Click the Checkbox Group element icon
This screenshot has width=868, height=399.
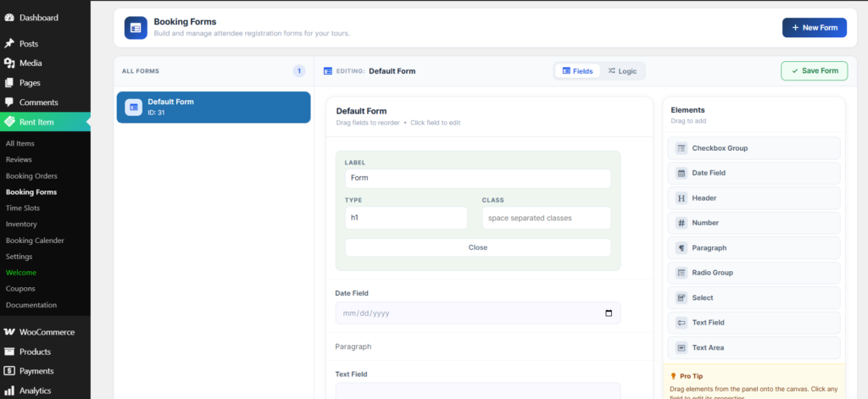coord(681,148)
